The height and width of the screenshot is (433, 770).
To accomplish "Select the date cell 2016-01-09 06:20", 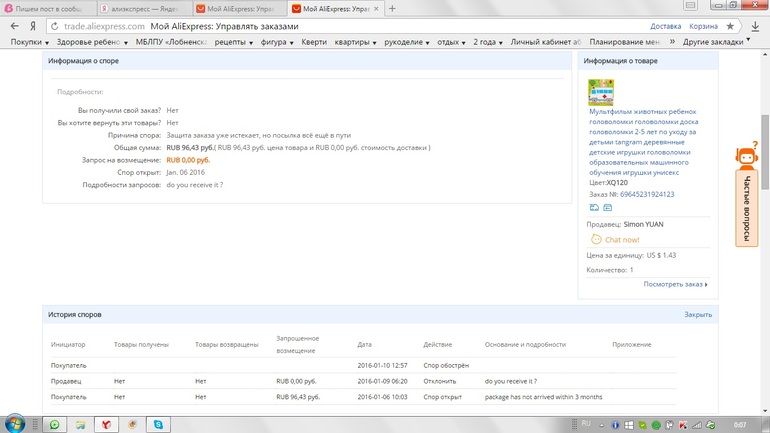I will (x=382, y=381).
